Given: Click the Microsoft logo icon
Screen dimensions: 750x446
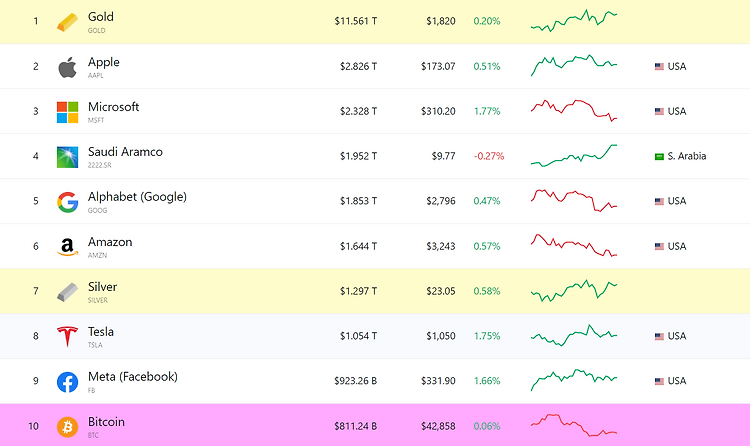Looking at the screenshot, I should [67, 112].
